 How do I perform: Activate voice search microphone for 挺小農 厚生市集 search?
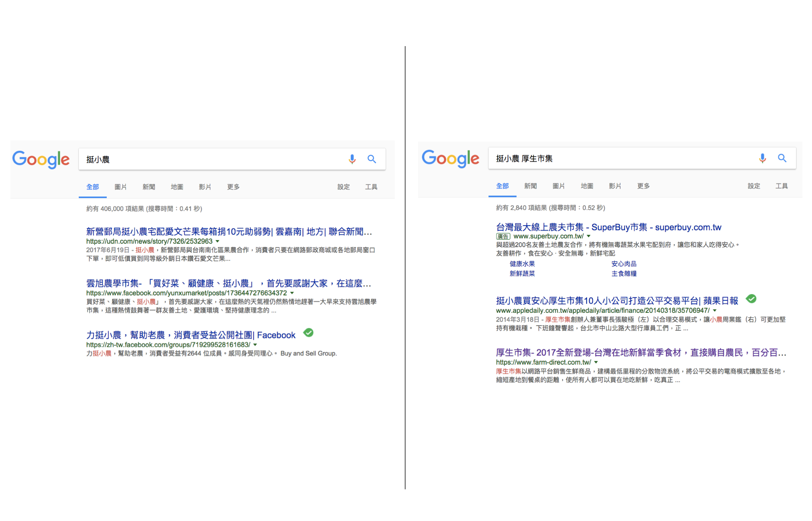click(762, 158)
